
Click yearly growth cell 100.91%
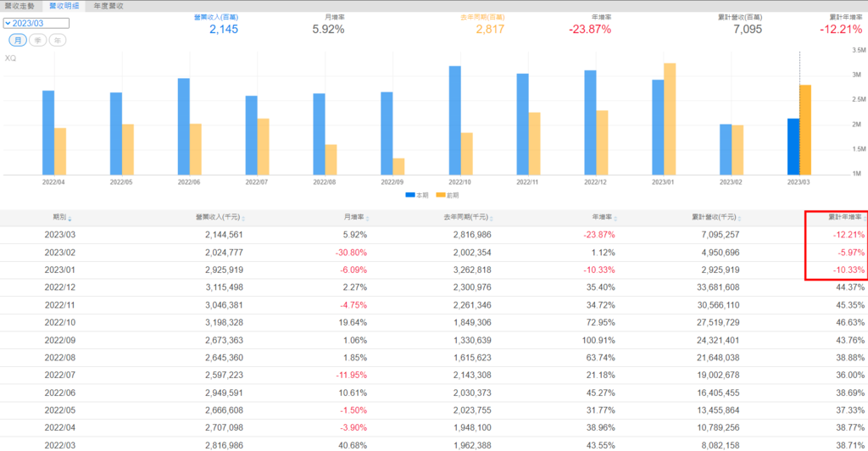(598, 340)
